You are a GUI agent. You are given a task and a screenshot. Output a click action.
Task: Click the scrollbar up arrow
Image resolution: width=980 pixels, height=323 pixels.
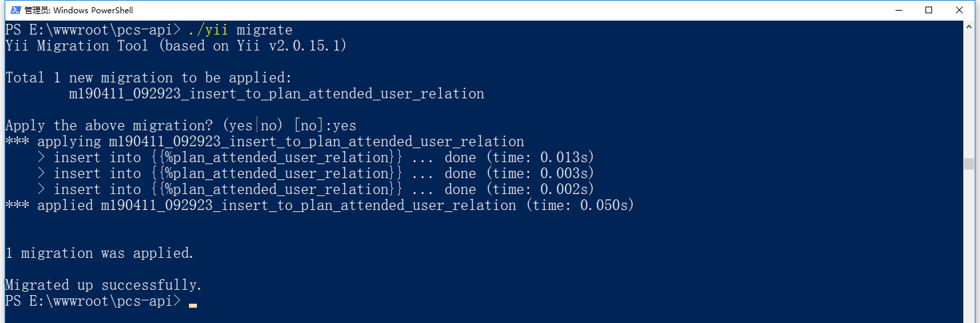coord(969,27)
